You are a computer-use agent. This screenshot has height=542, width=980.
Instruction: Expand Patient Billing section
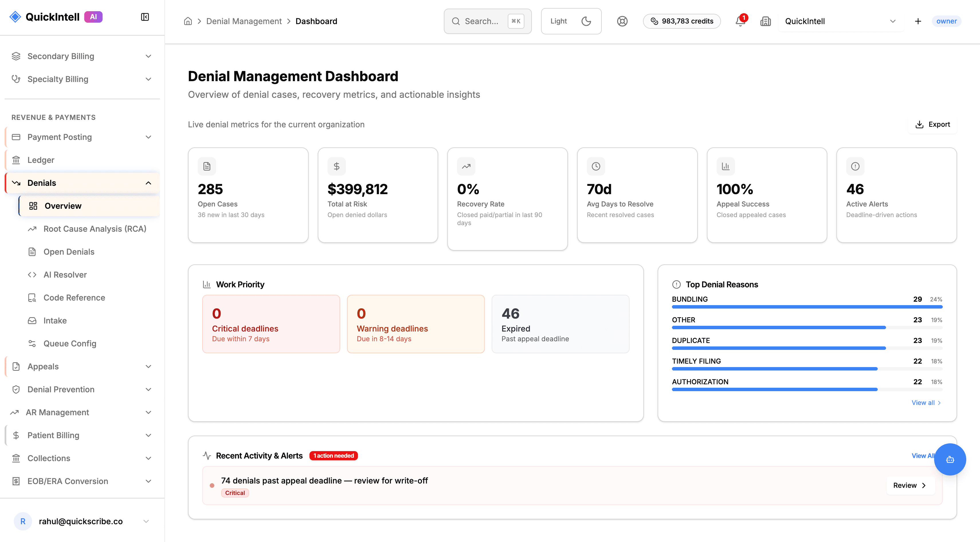pos(148,435)
